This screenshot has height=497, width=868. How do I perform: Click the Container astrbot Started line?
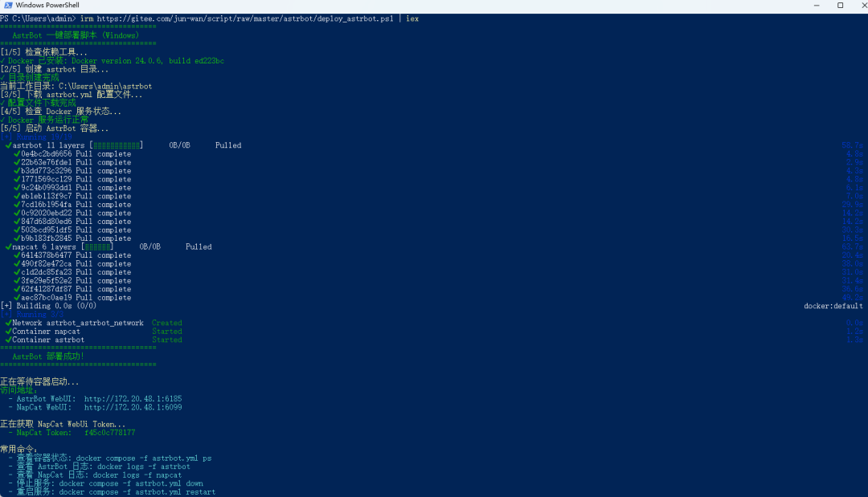click(93, 340)
